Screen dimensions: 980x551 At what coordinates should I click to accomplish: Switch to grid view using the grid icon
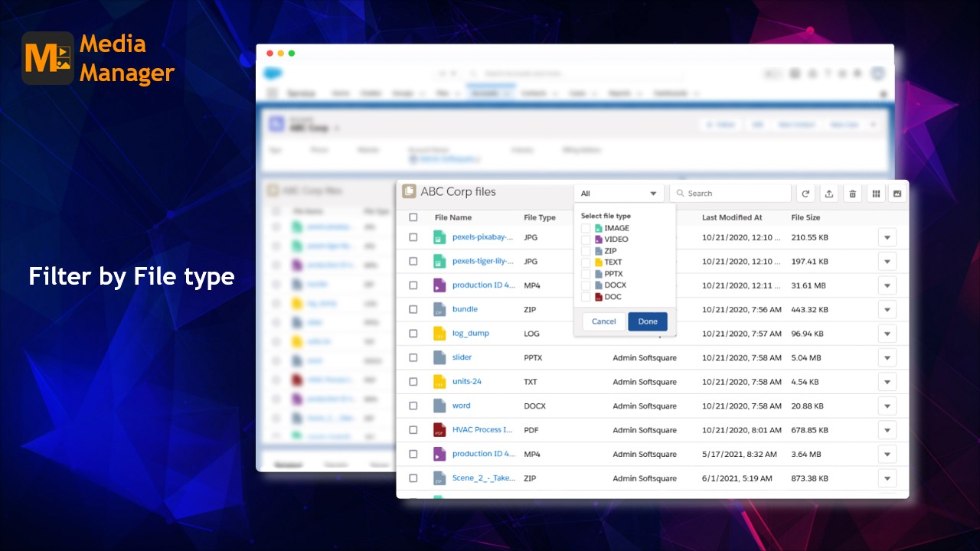click(875, 193)
